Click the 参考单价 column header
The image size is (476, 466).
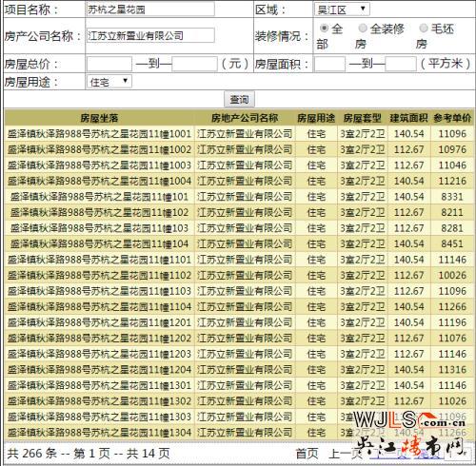pyautogui.click(x=452, y=118)
